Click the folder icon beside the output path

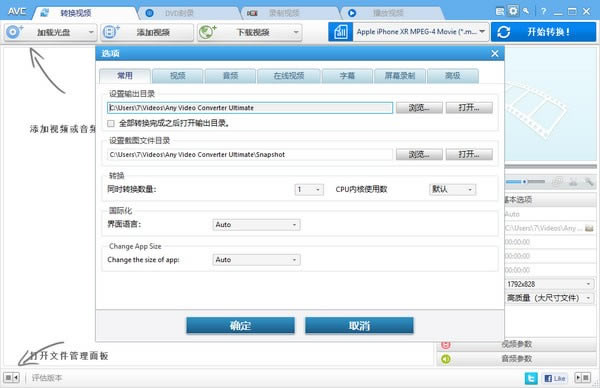(x=589, y=228)
